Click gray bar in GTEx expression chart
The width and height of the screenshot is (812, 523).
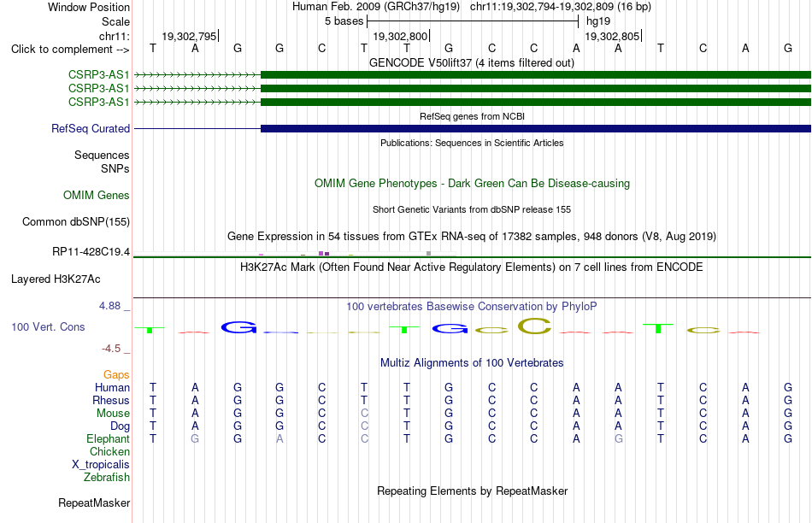(x=428, y=253)
